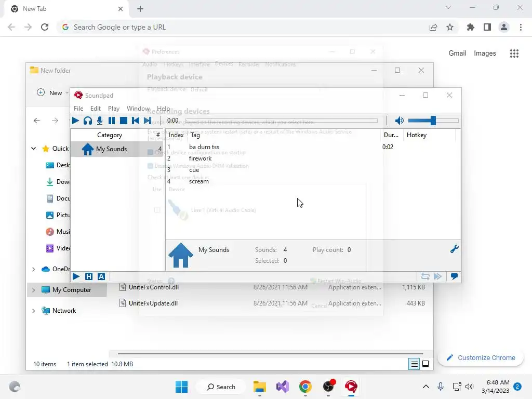The image size is (532, 399).
Task: Click the Hotkey column header
Action: click(429, 135)
